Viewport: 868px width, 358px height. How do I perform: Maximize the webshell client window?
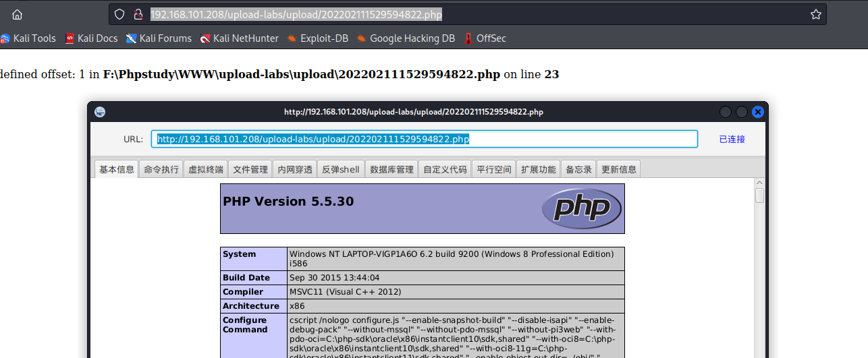742,112
